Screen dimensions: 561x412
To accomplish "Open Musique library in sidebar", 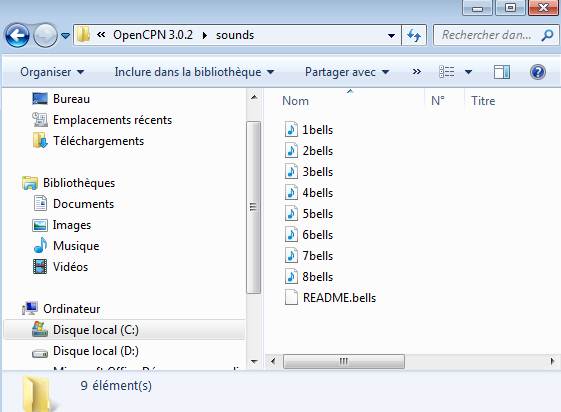I will tap(67, 246).
